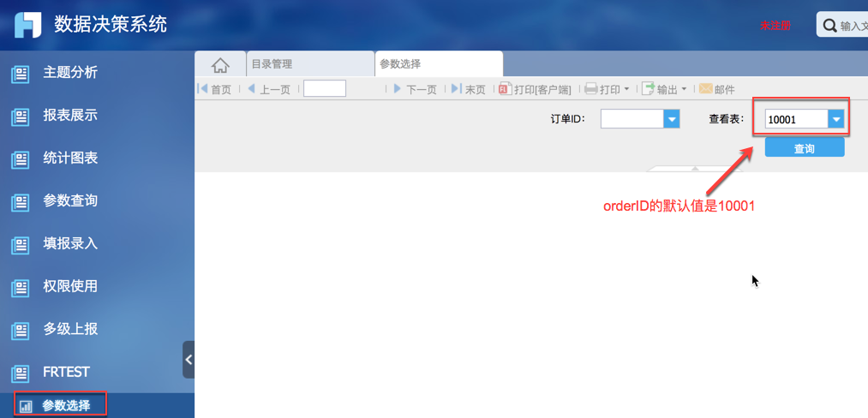Click the 数据决策系统 title text
This screenshot has height=418, width=868.
(111, 25)
